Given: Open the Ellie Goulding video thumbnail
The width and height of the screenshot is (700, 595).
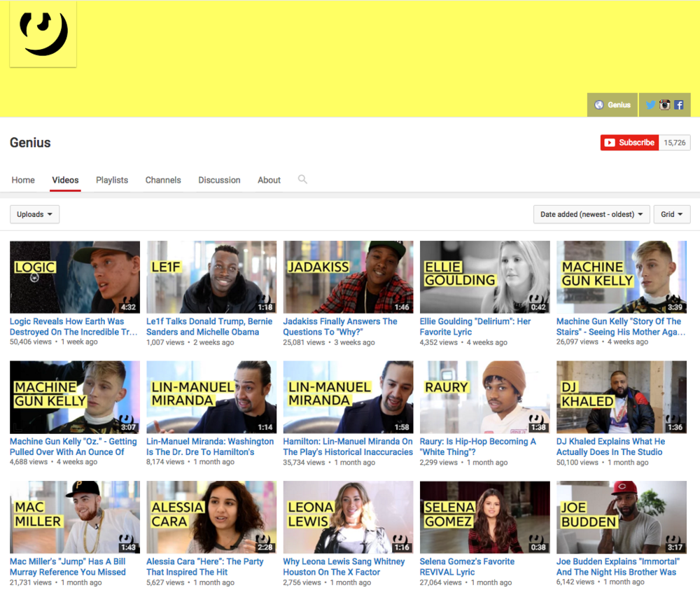Looking at the screenshot, I should pos(484,277).
